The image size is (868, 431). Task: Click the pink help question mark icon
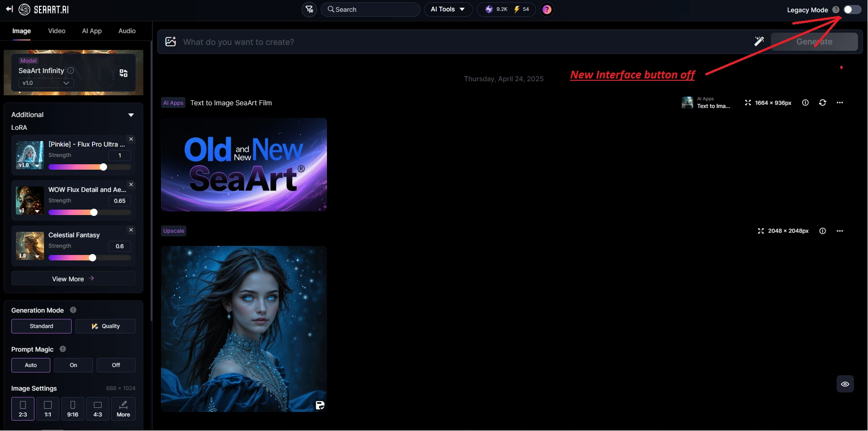tap(547, 10)
